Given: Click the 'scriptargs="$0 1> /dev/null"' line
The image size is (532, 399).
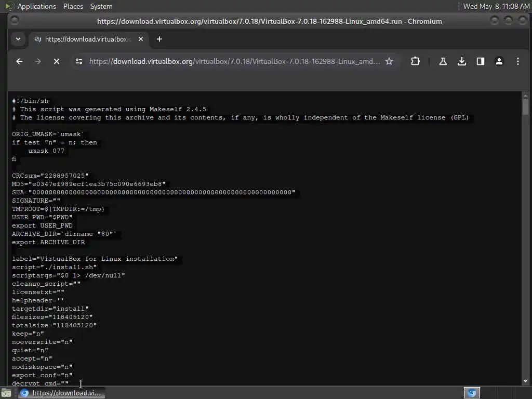Looking at the screenshot, I should click(x=69, y=275).
